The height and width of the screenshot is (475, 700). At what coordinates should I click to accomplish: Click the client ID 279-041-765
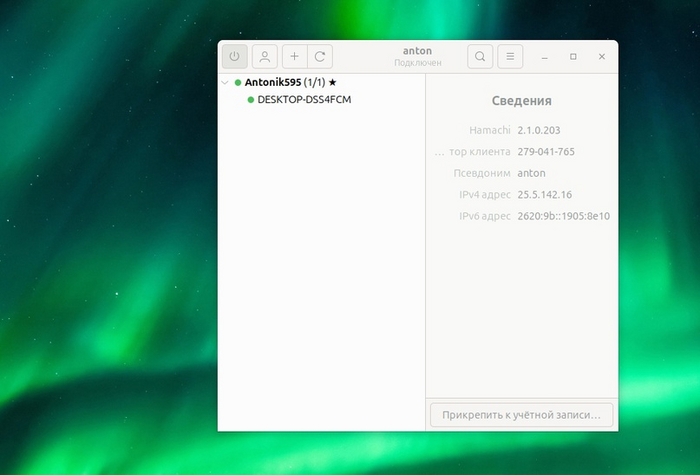pos(546,152)
